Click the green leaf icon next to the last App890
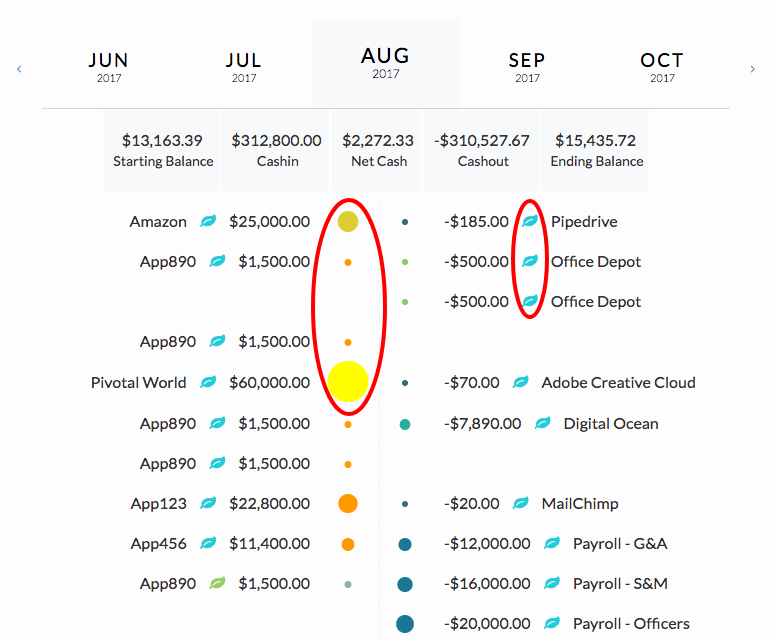775x640 pixels. pyautogui.click(x=217, y=583)
